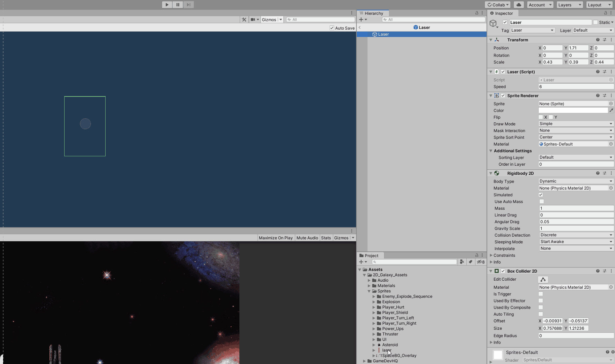Image resolution: width=615 pixels, height=364 pixels.
Task: Pick color with the eyedropper icon
Action: [611, 110]
